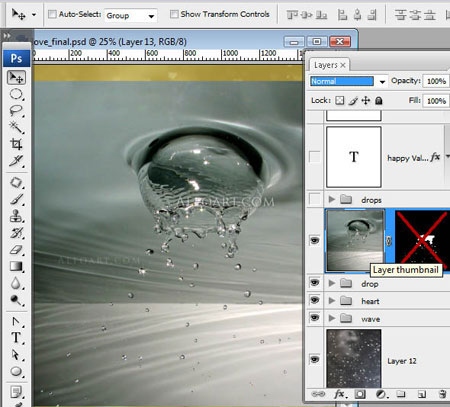The height and width of the screenshot is (407, 450).
Task: Hide the Layer 12 layer
Action: coord(314,359)
